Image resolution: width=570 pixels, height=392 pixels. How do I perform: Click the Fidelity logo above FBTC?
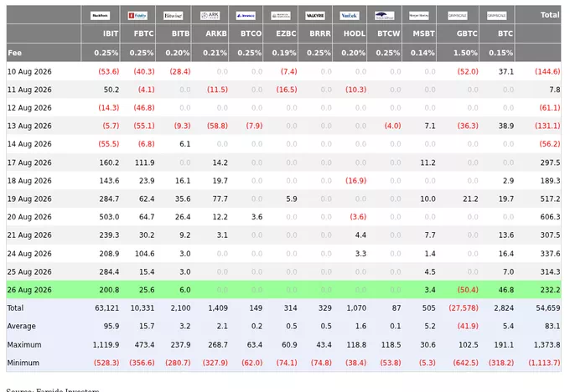tap(137, 16)
